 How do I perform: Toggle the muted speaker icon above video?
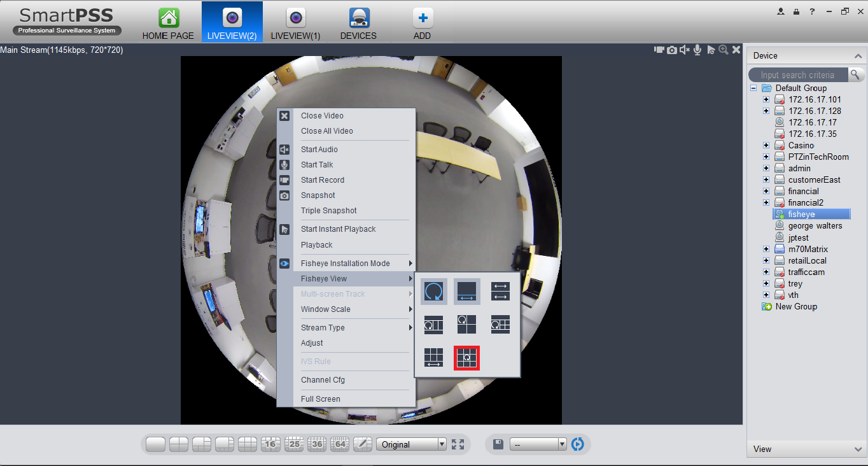(685, 50)
